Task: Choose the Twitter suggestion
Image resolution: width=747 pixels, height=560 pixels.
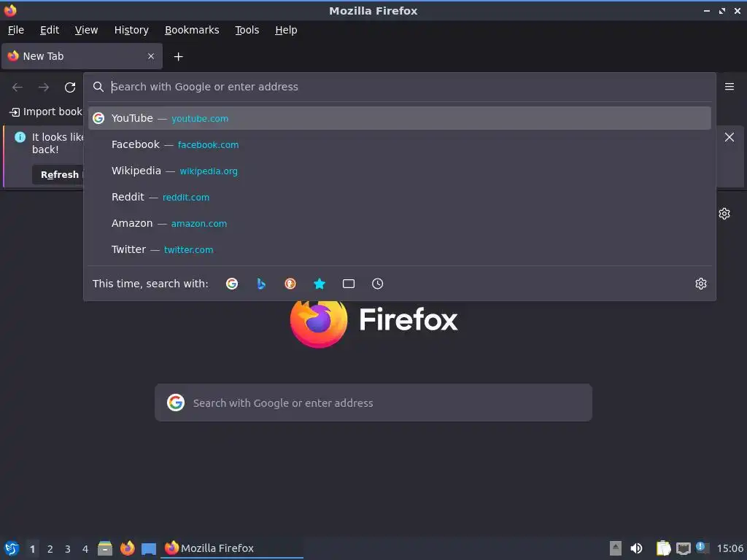Action: [x=399, y=249]
